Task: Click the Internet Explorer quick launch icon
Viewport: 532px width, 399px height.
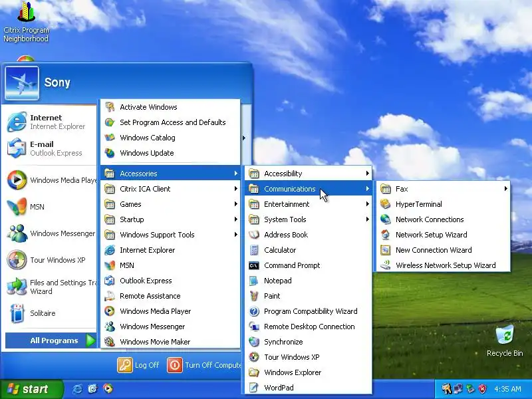Action: (77, 389)
